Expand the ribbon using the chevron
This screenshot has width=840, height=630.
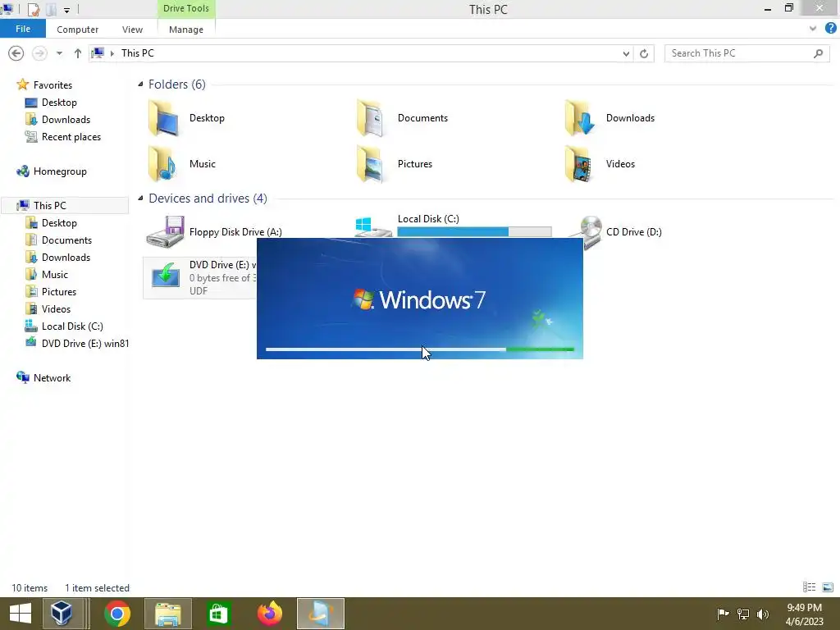pos(813,29)
